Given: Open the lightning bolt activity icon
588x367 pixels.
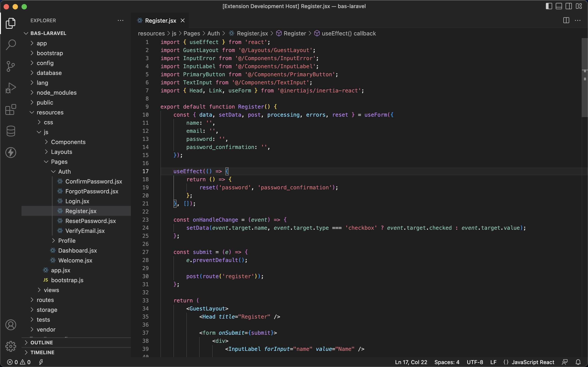Looking at the screenshot, I should [11, 153].
